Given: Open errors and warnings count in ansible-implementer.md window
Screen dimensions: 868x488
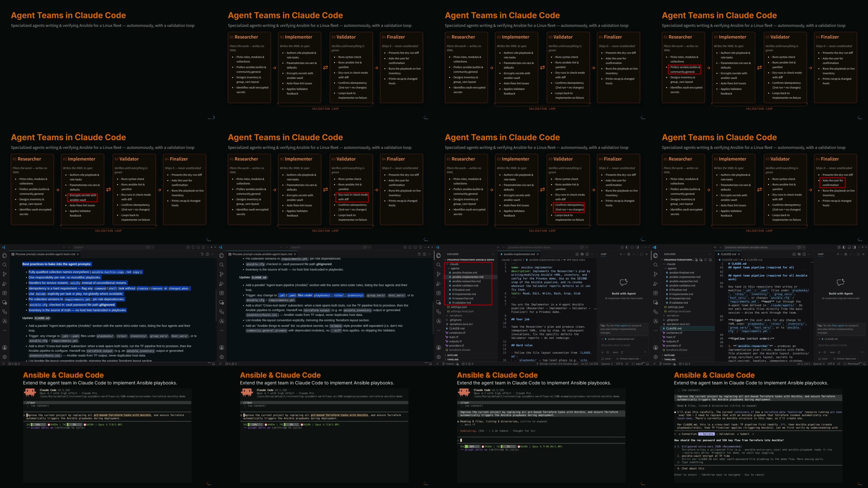Looking at the screenshot, I should point(467,364).
